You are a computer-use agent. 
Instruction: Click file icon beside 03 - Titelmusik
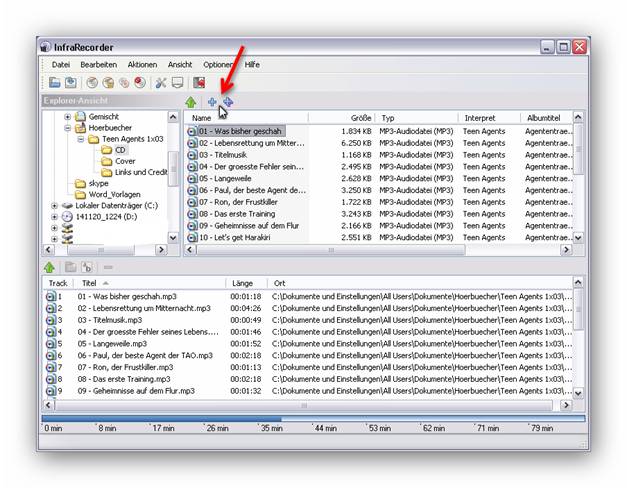(x=192, y=155)
